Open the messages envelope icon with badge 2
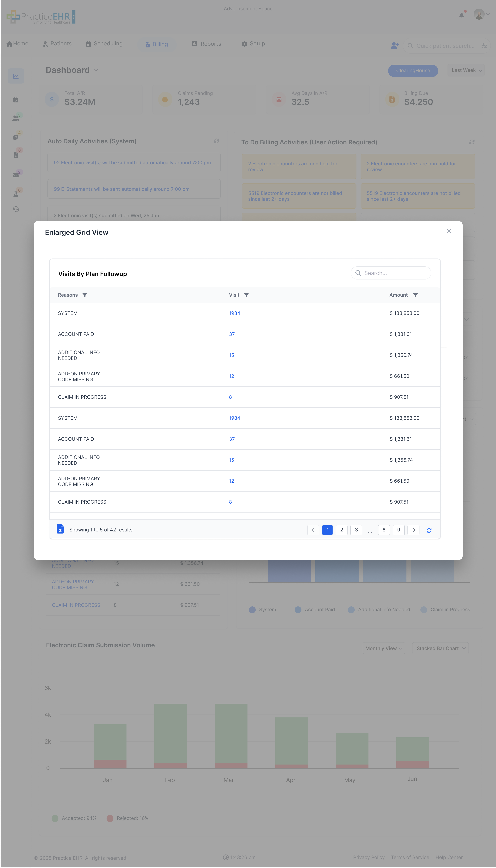This screenshot has height=868, width=496. [16, 175]
